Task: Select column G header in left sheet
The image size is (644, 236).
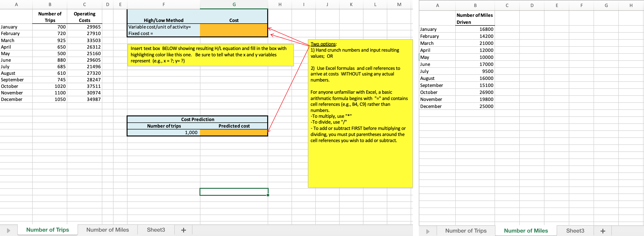Action: (x=234, y=4)
